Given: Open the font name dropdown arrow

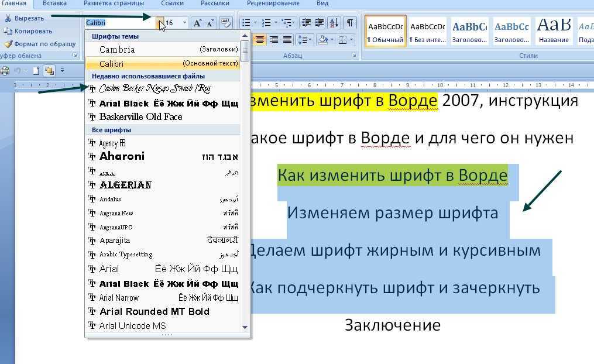Looking at the screenshot, I should tap(160, 23).
